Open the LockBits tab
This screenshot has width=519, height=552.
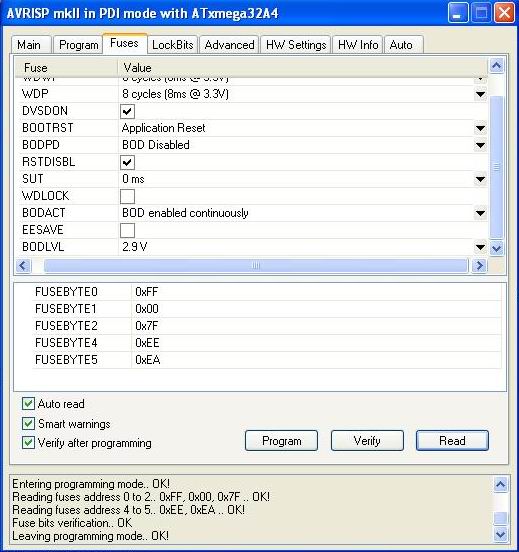pos(173,45)
